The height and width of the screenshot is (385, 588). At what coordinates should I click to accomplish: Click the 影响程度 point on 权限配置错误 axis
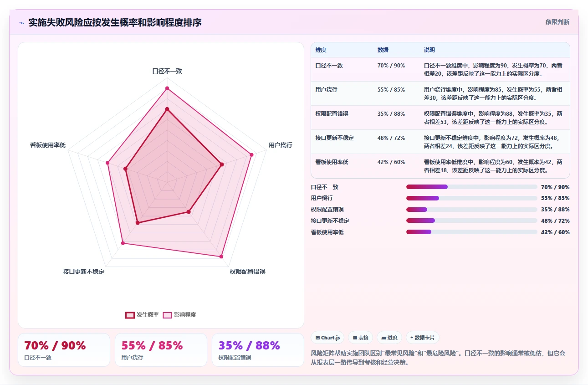[x=221, y=257]
